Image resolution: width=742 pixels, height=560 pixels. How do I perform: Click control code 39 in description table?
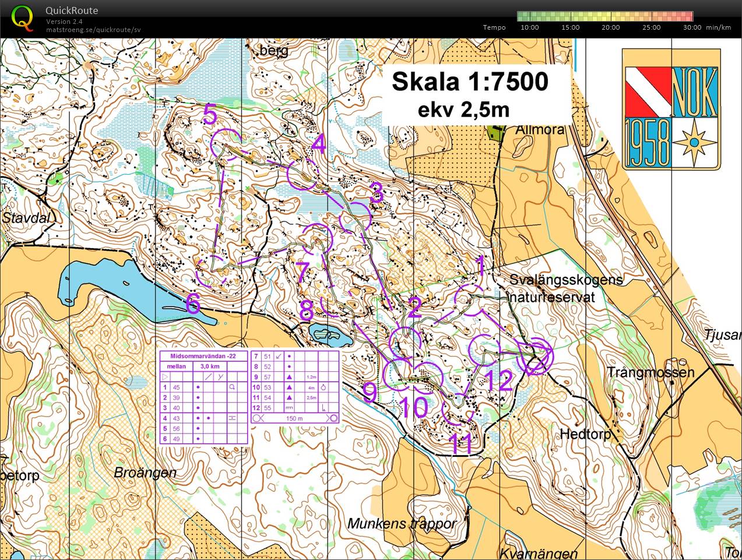[176, 397]
